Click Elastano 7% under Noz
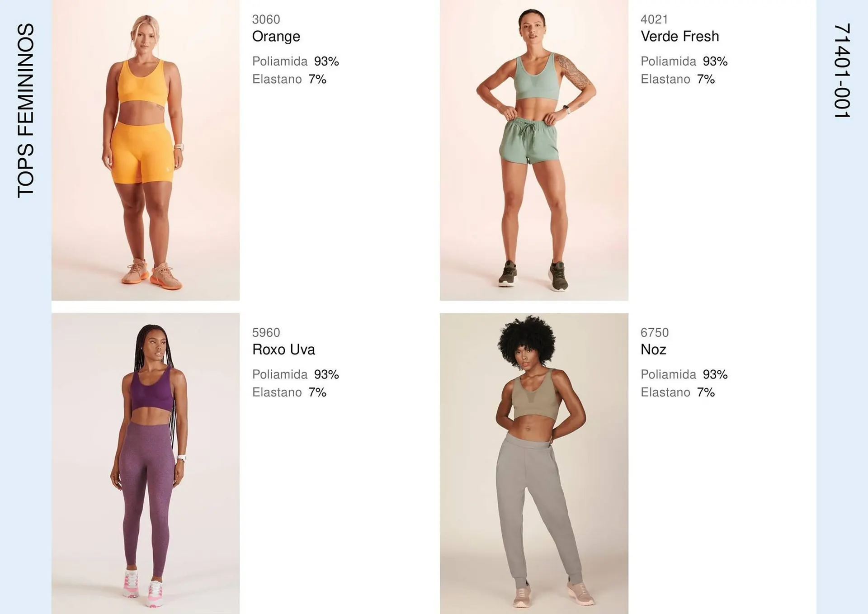Viewport: 868px width, 614px height. point(677,392)
